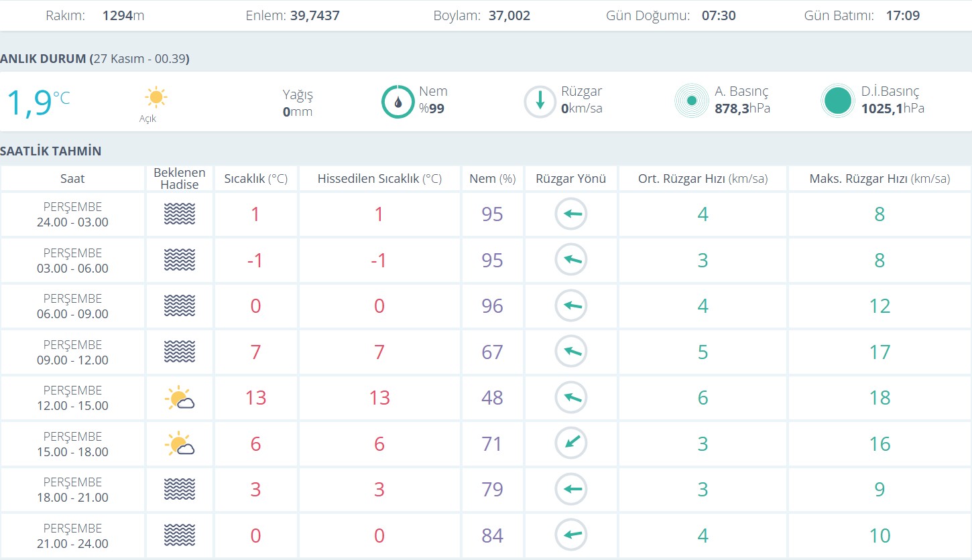Click fog icon for 24.00 - 03.00 row
This screenshot has height=560, width=972.
[x=180, y=214]
